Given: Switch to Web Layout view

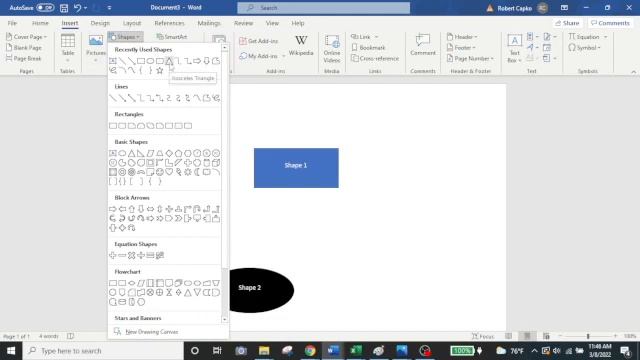Looking at the screenshot, I should [546, 336].
